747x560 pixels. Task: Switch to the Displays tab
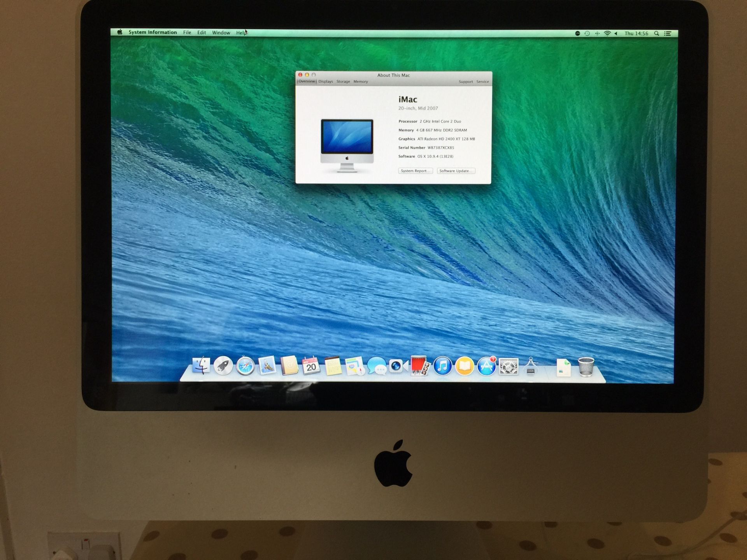[x=326, y=82]
